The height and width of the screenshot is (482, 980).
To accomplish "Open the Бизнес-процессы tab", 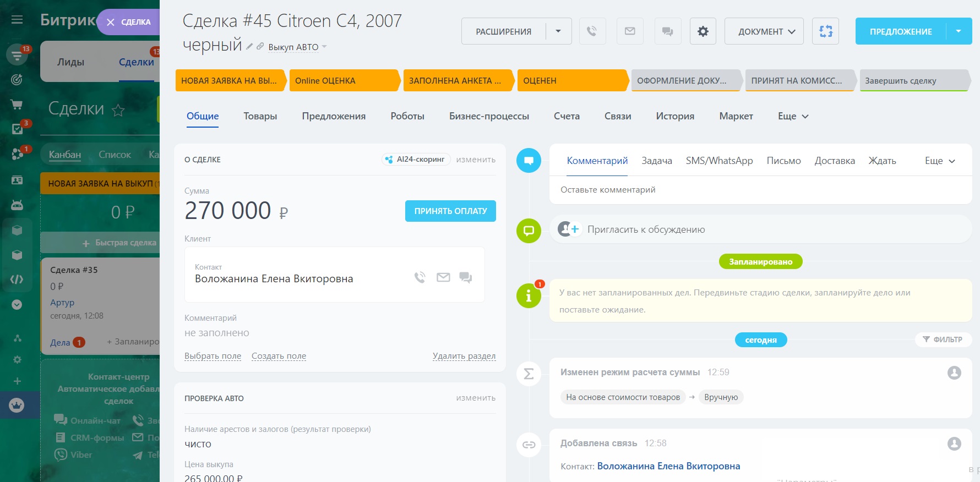I will [x=489, y=116].
